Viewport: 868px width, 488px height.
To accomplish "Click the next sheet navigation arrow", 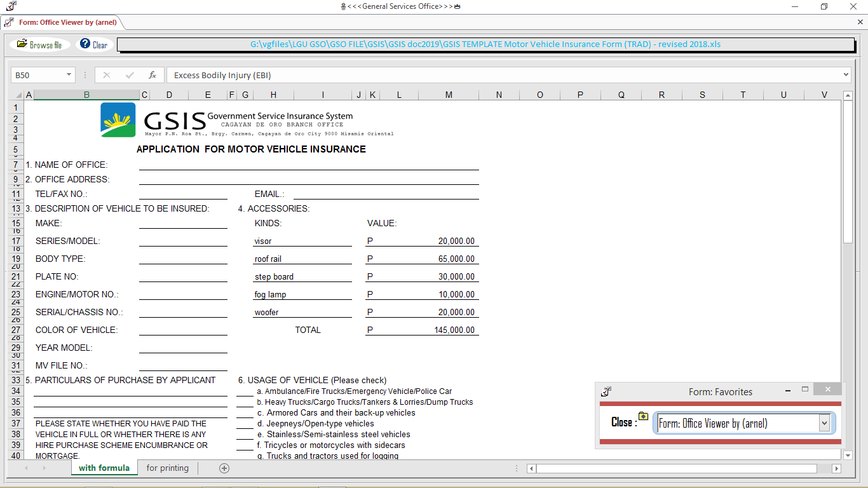I will click(x=44, y=468).
